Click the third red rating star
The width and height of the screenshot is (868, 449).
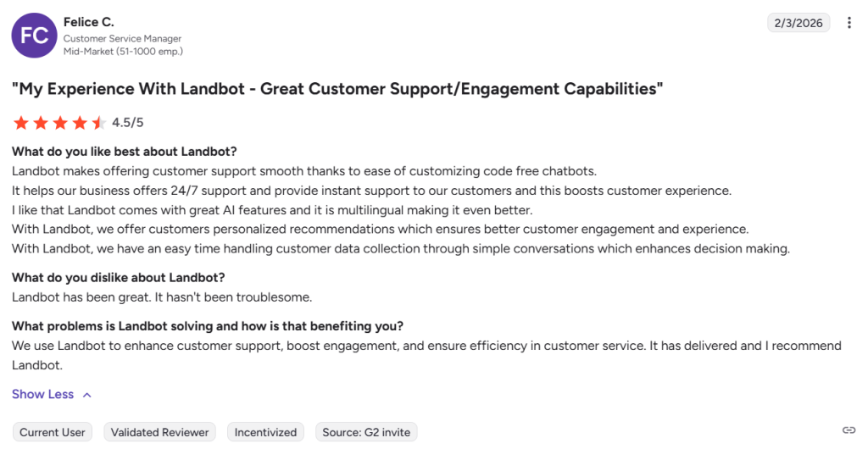pyautogui.click(x=60, y=123)
